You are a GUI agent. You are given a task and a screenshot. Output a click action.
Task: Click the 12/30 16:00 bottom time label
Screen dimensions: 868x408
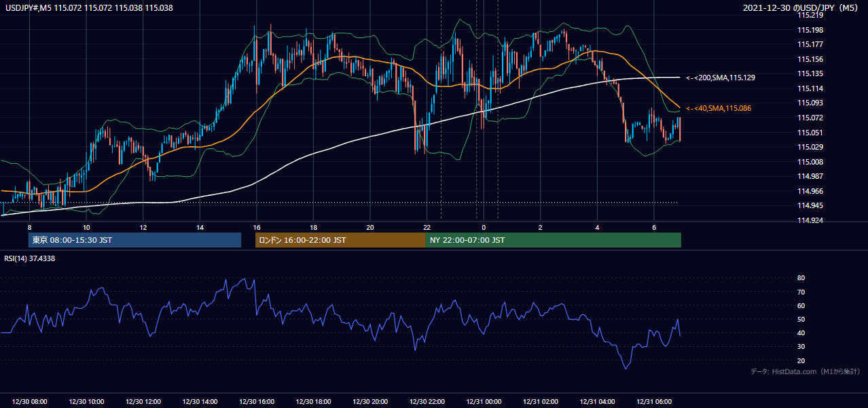[257, 402]
